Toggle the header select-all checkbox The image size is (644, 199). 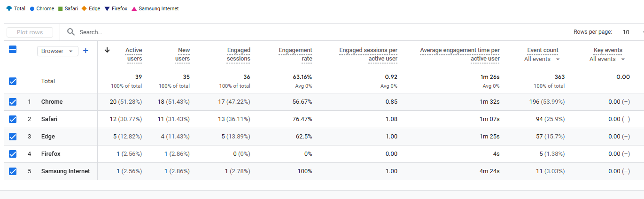tap(13, 49)
